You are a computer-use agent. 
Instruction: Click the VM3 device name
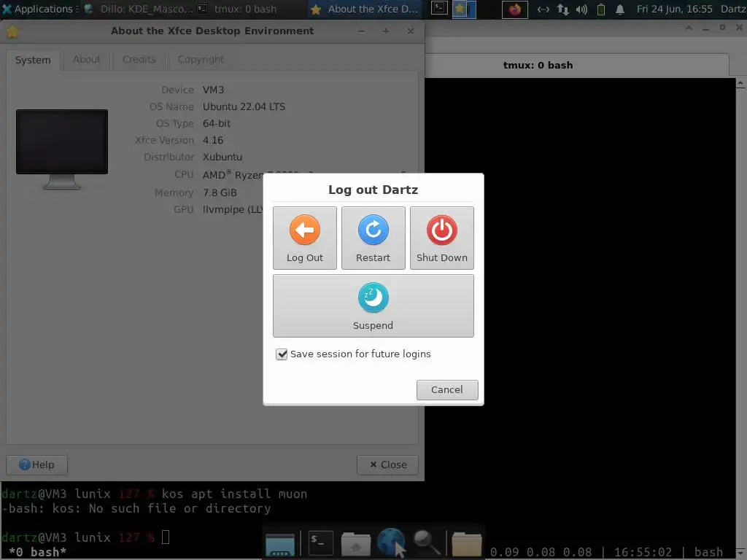click(x=213, y=90)
